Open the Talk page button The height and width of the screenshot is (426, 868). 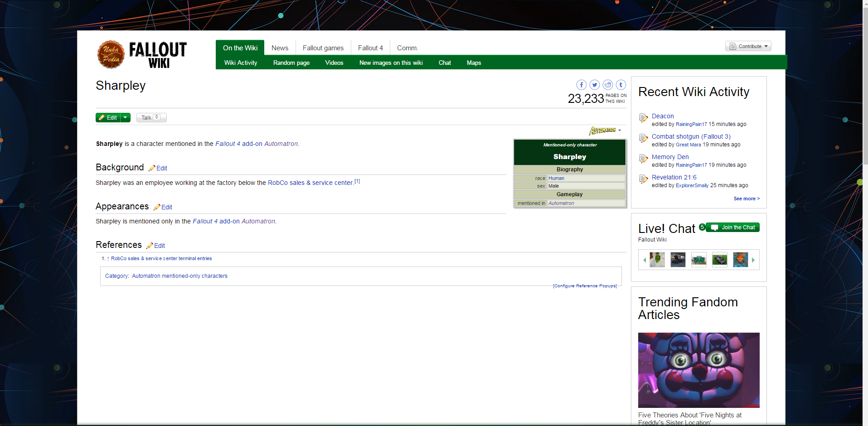(151, 117)
